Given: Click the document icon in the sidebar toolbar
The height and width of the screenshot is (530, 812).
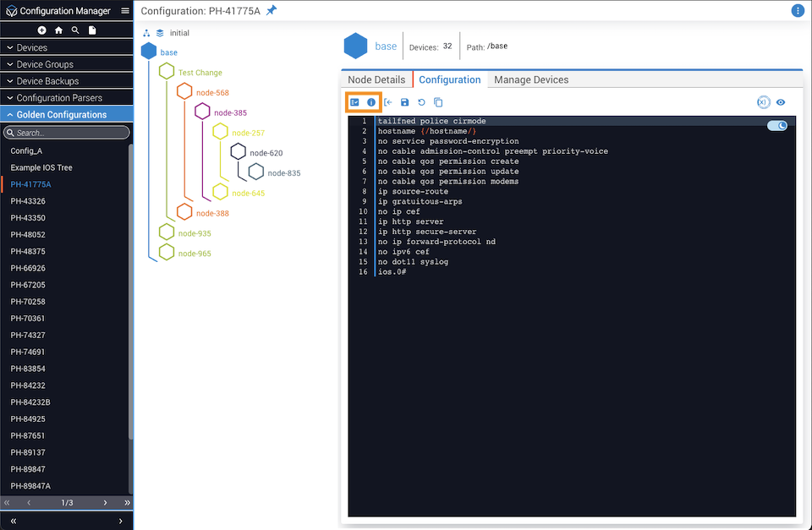Looking at the screenshot, I should click(92, 30).
